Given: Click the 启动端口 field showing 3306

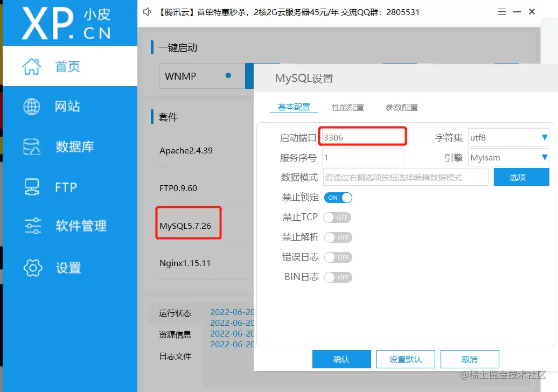Looking at the screenshot, I should [x=362, y=137].
